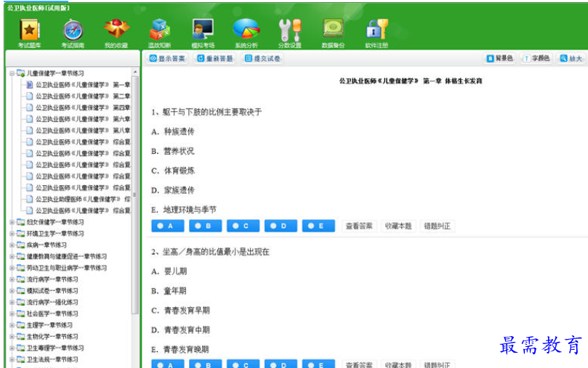Click 显示答案 show answers toolbar button
This screenshot has height=368, width=588.
pyautogui.click(x=167, y=58)
